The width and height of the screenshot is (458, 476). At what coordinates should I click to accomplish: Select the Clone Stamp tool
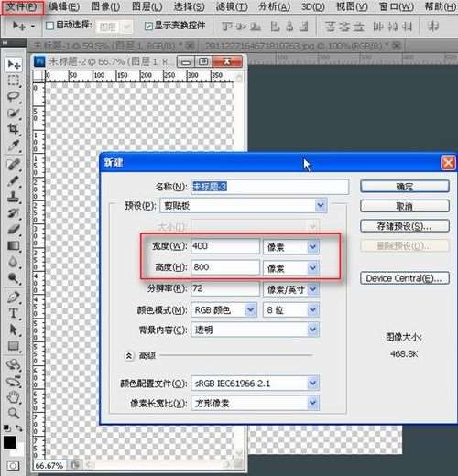tap(14, 198)
